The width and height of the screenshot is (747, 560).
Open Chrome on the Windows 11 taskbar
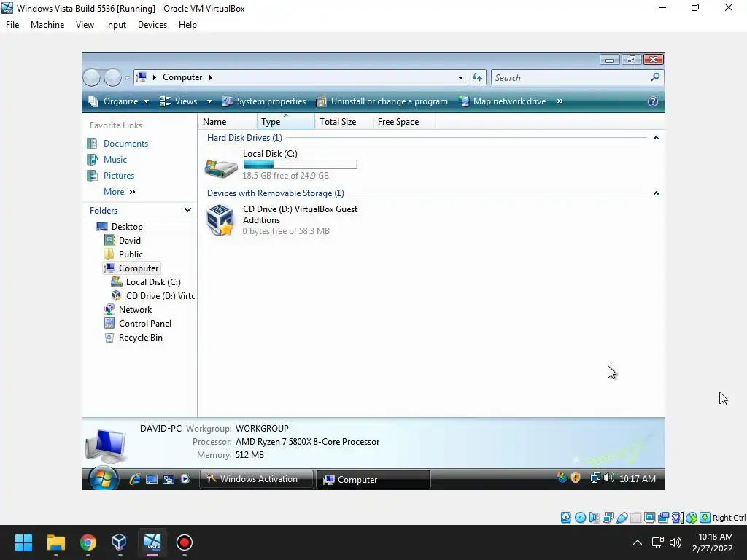click(88, 542)
